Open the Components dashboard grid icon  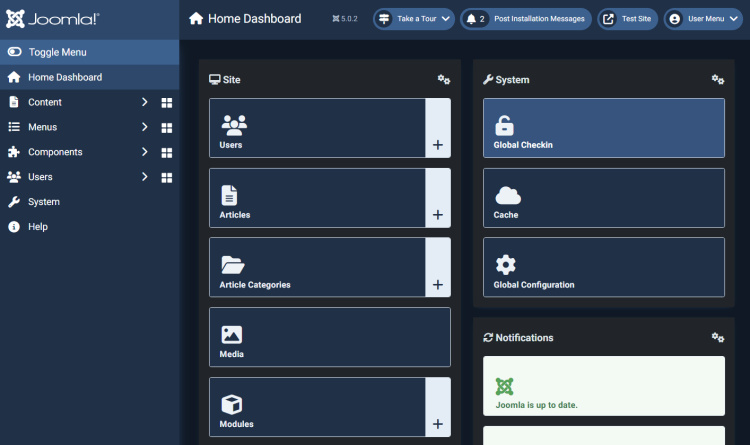pyautogui.click(x=167, y=152)
